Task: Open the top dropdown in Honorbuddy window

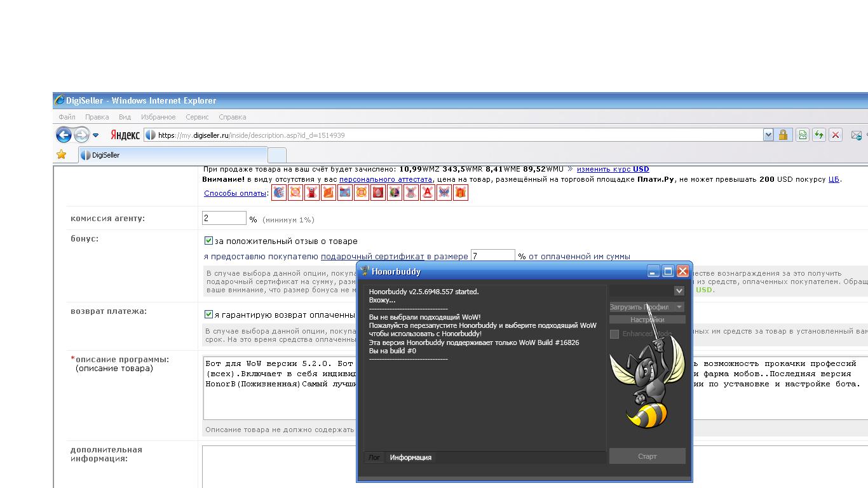Action: point(679,290)
